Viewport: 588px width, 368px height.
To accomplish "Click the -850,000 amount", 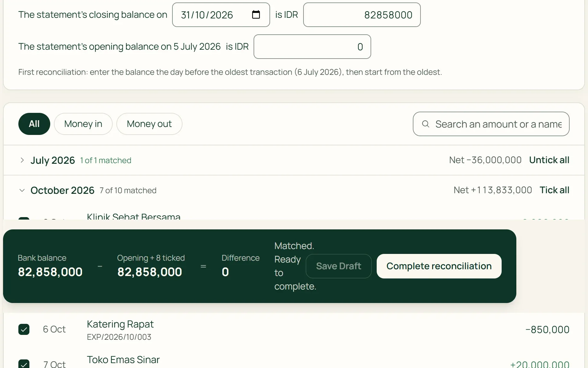I will [547, 330].
